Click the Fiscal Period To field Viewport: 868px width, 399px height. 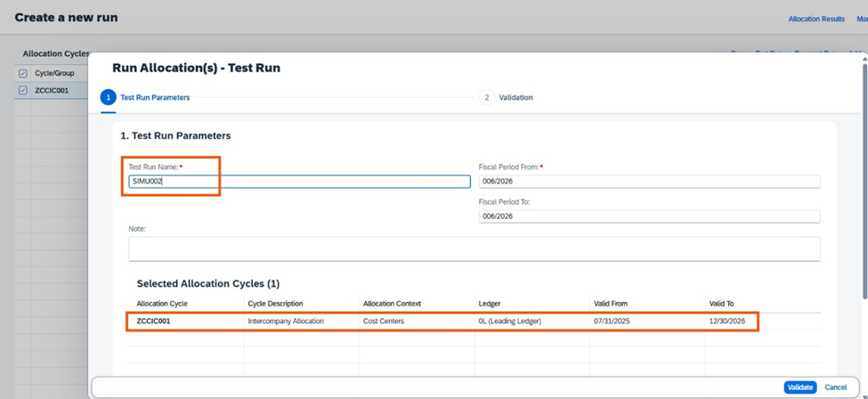pos(648,216)
